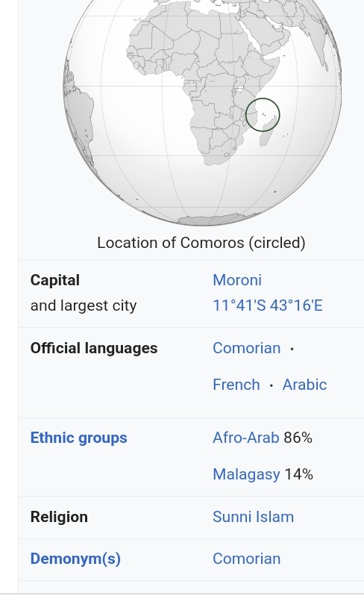Click Madagascar island on the globe map
Viewport: 364px width, 596px height.
[x=267, y=132]
